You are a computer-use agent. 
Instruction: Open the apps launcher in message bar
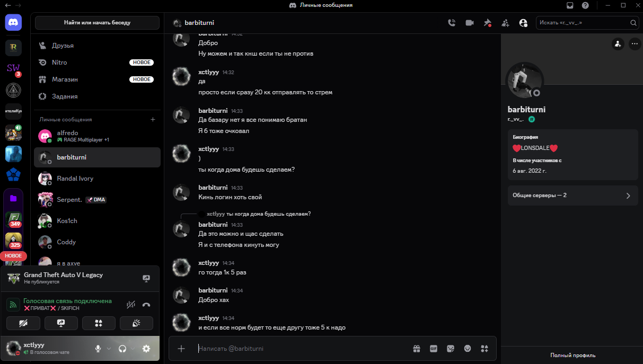pyautogui.click(x=484, y=348)
